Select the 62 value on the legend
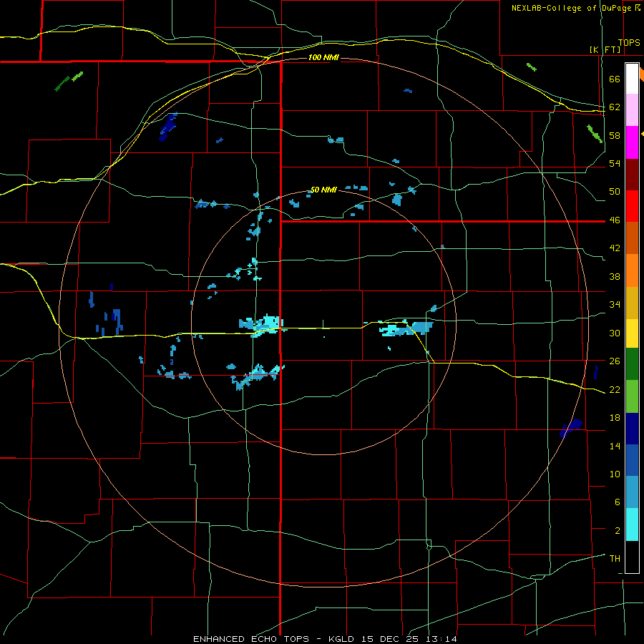Image resolution: width=644 pixels, height=644 pixels. (615, 107)
